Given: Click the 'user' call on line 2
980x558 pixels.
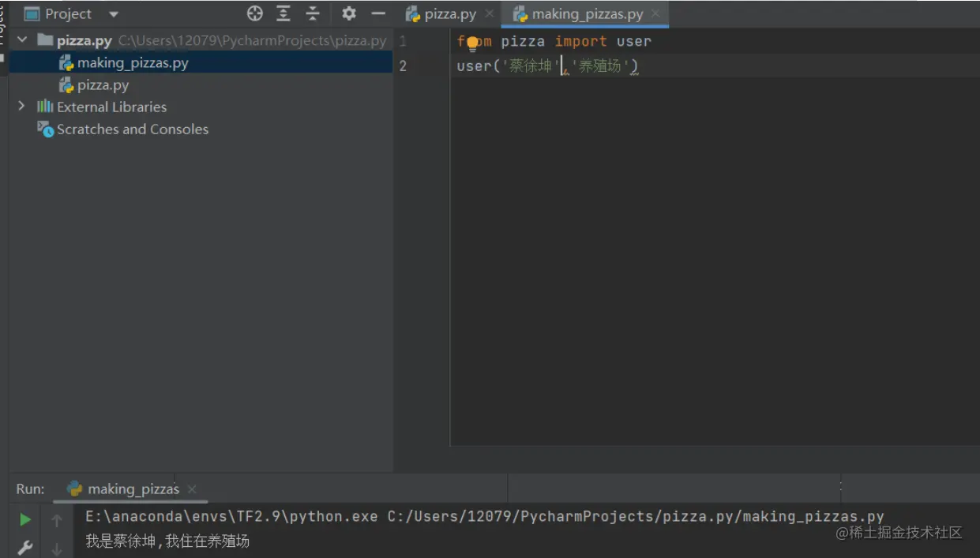Looking at the screenshot, I should 475,66.
